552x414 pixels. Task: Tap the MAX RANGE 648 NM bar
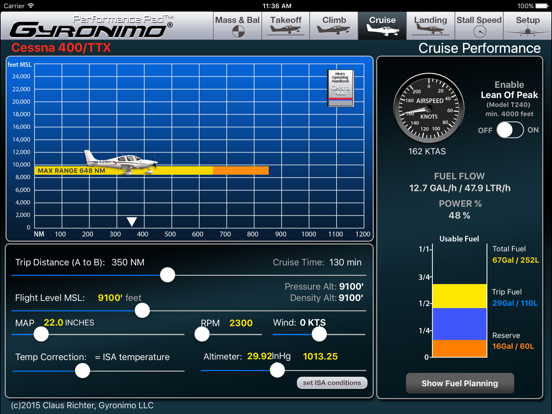124,171
